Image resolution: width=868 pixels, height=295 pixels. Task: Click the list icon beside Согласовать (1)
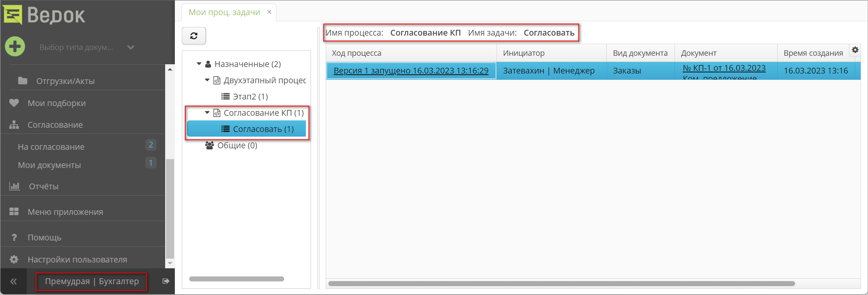tap(225, 129)
